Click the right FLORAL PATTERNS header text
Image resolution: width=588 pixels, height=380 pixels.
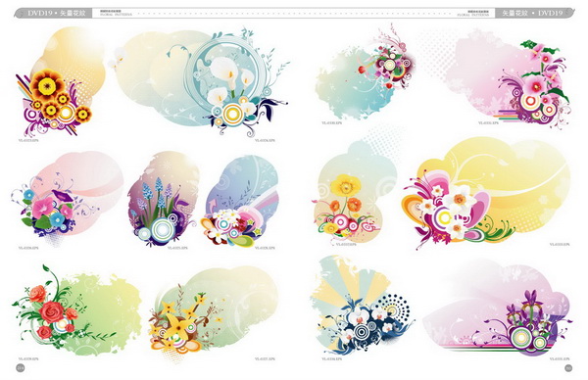(473, 16)
